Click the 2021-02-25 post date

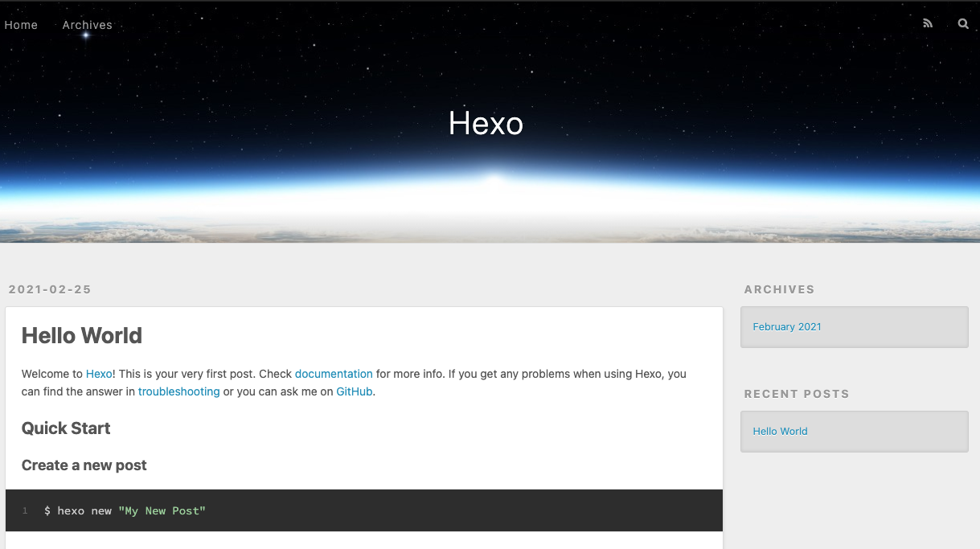[x=50, y=289]
